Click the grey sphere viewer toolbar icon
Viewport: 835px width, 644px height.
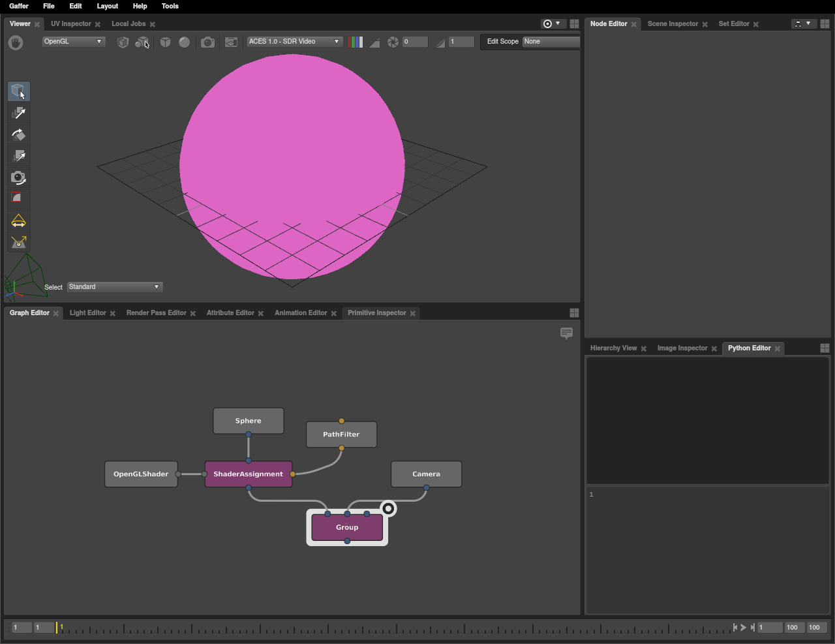tap(185, 42)
